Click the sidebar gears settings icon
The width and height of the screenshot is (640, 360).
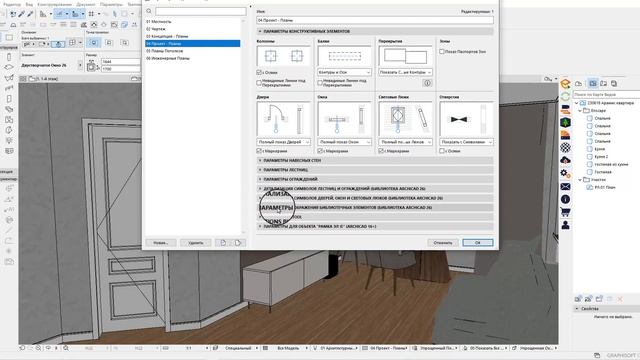click(565, 173)
